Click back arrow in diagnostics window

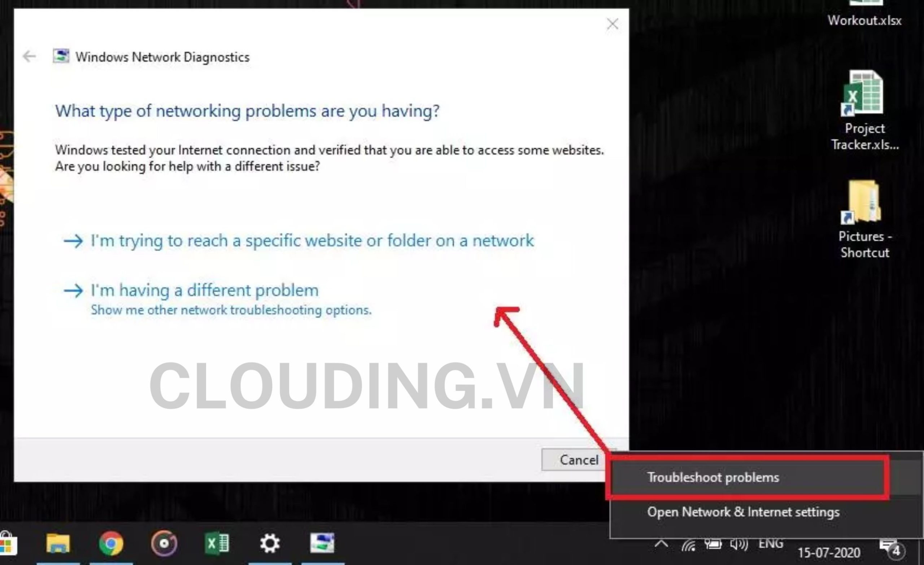point(30,57)
